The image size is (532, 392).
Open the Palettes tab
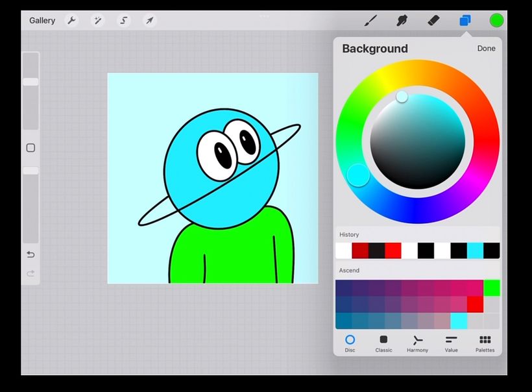point(485,343)
